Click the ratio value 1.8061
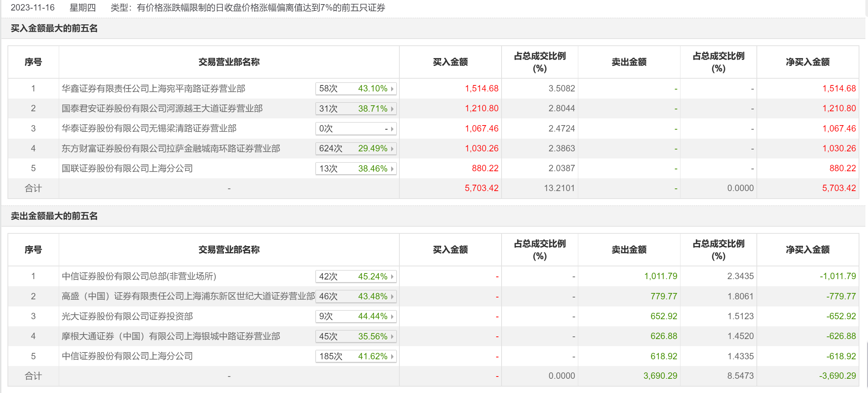868x393 pixels. pos(740,296)
